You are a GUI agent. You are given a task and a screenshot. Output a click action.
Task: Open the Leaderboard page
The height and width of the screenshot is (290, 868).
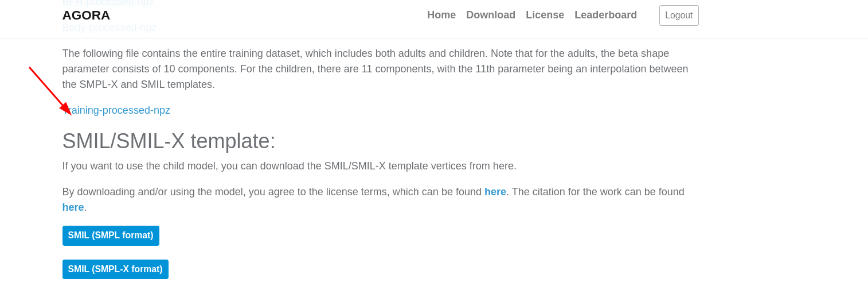click(605, 16)
